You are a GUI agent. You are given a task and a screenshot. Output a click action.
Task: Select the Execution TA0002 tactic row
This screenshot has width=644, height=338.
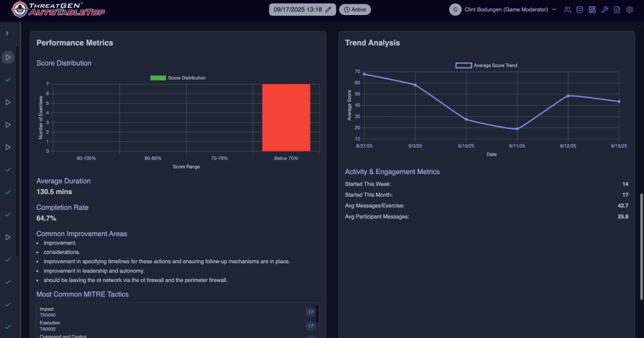(176, 326)
